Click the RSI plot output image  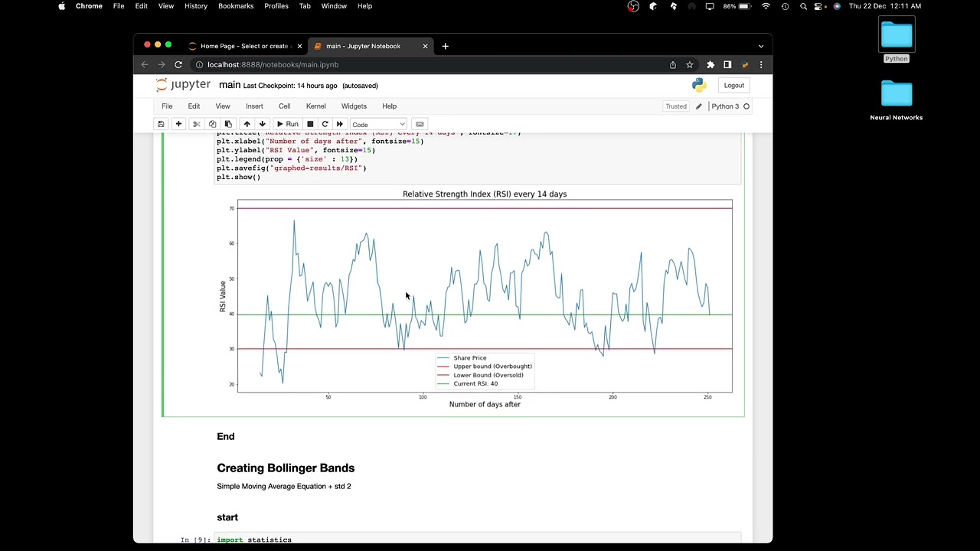point(476,298)
